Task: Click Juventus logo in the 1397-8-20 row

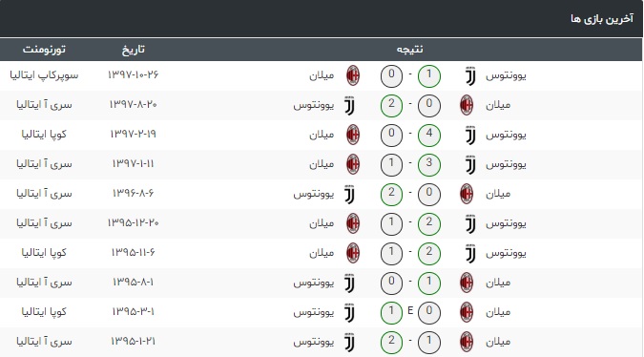Action: click(349, 105)
